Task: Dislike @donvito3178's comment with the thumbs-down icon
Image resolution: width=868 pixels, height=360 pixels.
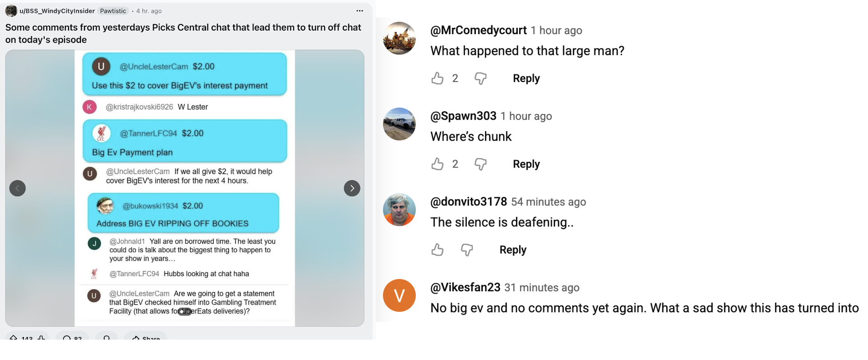Action: [466, 250]
